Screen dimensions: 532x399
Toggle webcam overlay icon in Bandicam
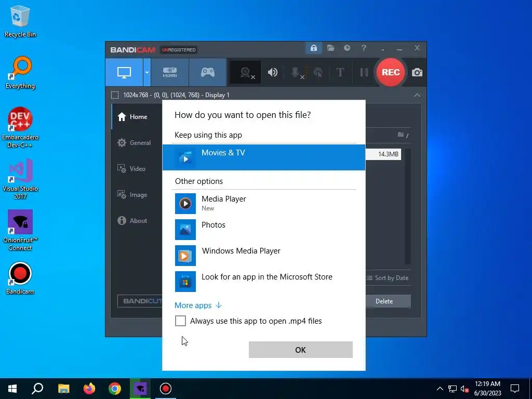click(245, 72)
